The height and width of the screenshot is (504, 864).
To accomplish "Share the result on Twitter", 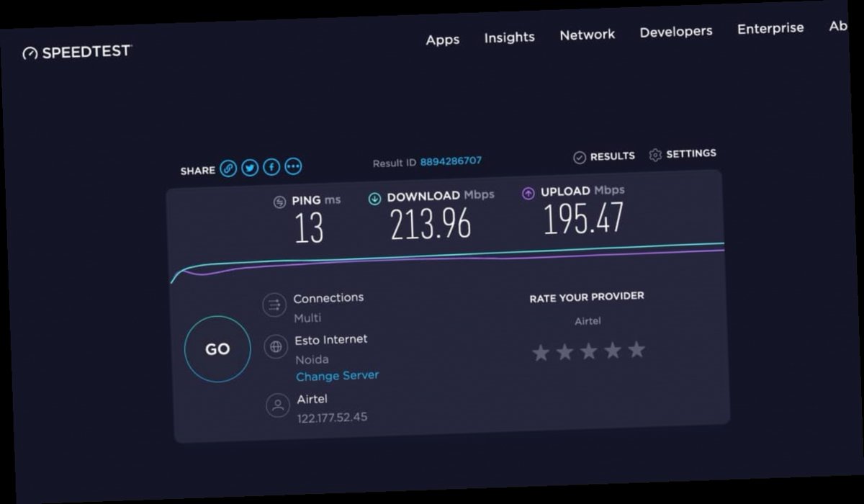I will click(x=249, y=166).
